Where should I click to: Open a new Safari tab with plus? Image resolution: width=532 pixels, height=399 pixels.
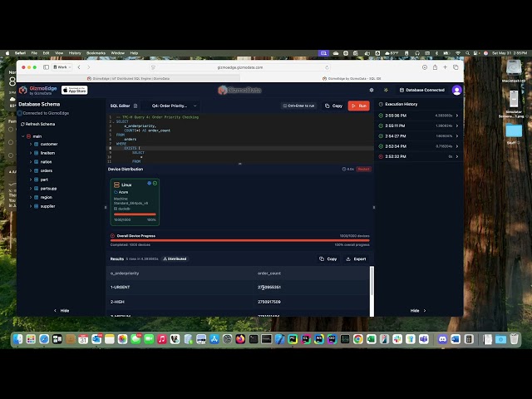click(x=445, y=67)
